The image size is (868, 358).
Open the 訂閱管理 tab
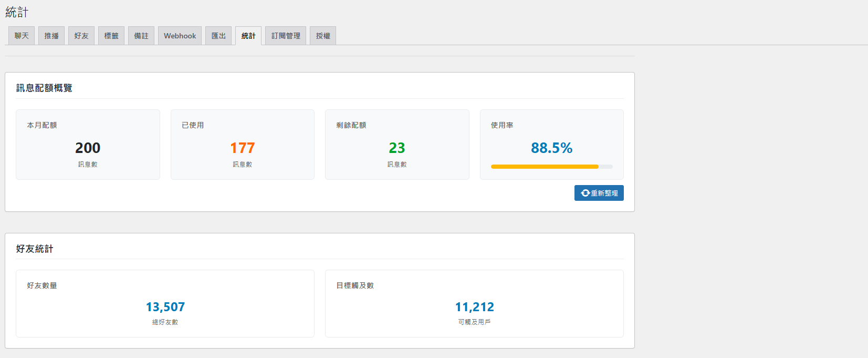tap(286, 36)
